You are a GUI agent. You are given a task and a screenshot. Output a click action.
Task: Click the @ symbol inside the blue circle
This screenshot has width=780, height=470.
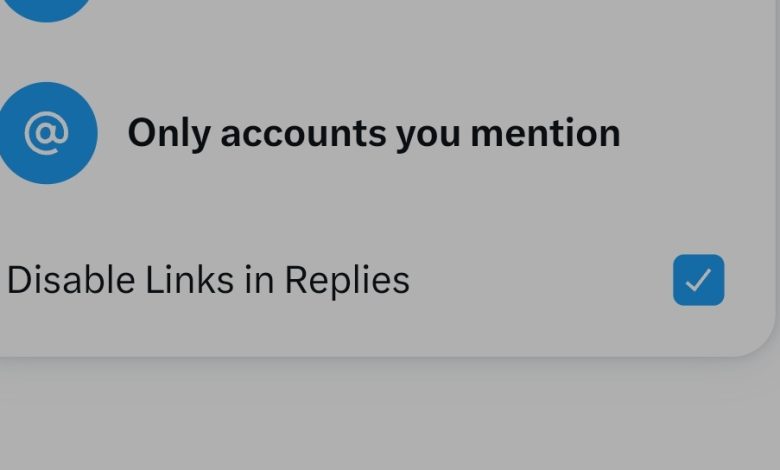click(x=46, y=133)
